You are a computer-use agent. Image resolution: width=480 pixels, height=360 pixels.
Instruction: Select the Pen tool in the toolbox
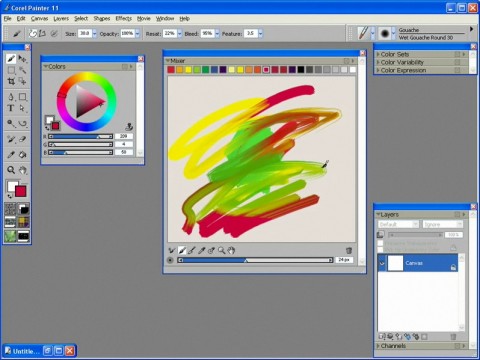[11, 97]
